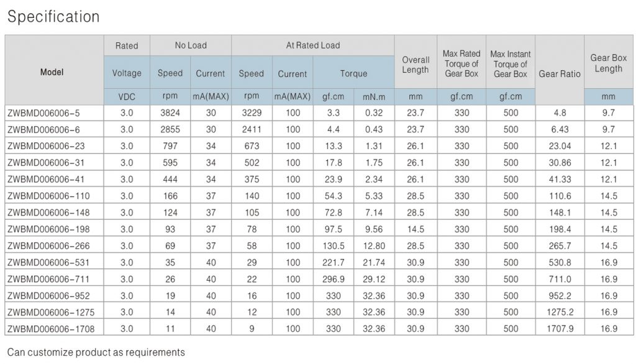636x364 pixels.
Task: Click the Voltage sub-header cell
Action: (x=127, y=73)
